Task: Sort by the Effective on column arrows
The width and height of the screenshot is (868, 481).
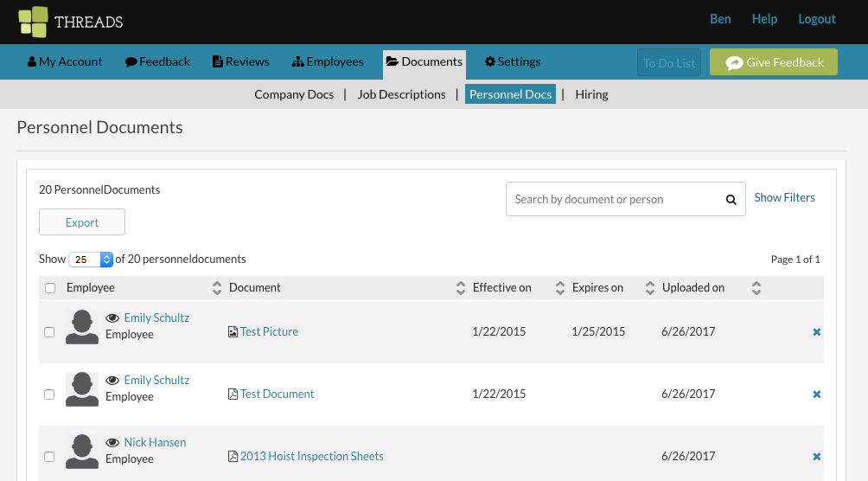Action: coord(560,287)
